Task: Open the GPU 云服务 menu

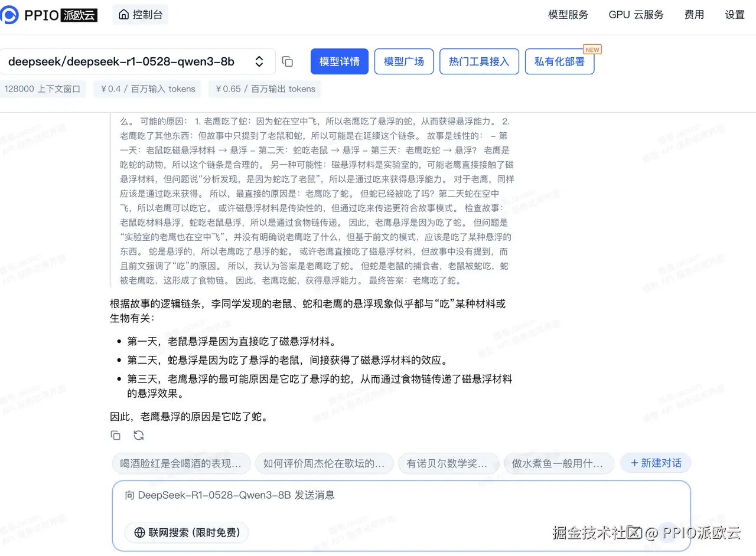Action: 636,15
